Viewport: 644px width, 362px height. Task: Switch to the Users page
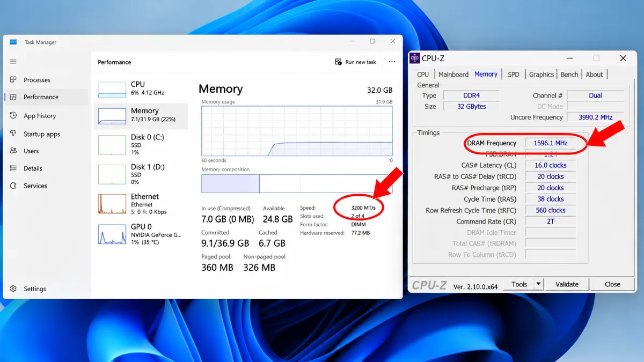pyautogui.click(x=31, y=151)
